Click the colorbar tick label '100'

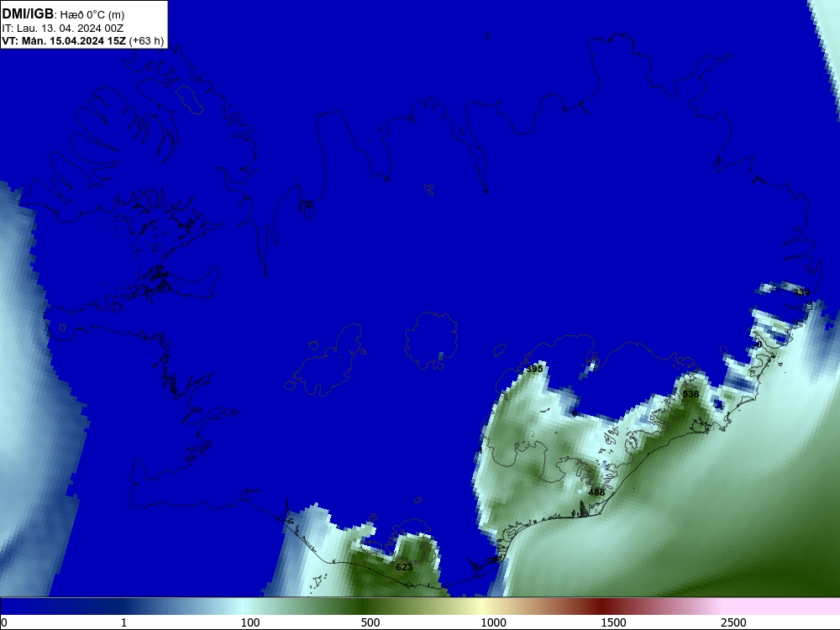(x=250, y=622)
